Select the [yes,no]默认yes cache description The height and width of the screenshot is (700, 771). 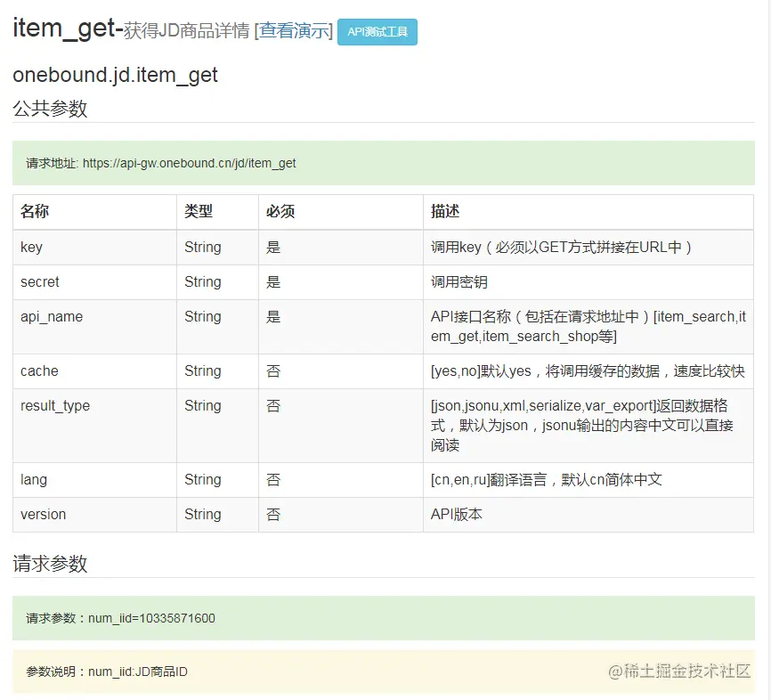tap(588, 370)
